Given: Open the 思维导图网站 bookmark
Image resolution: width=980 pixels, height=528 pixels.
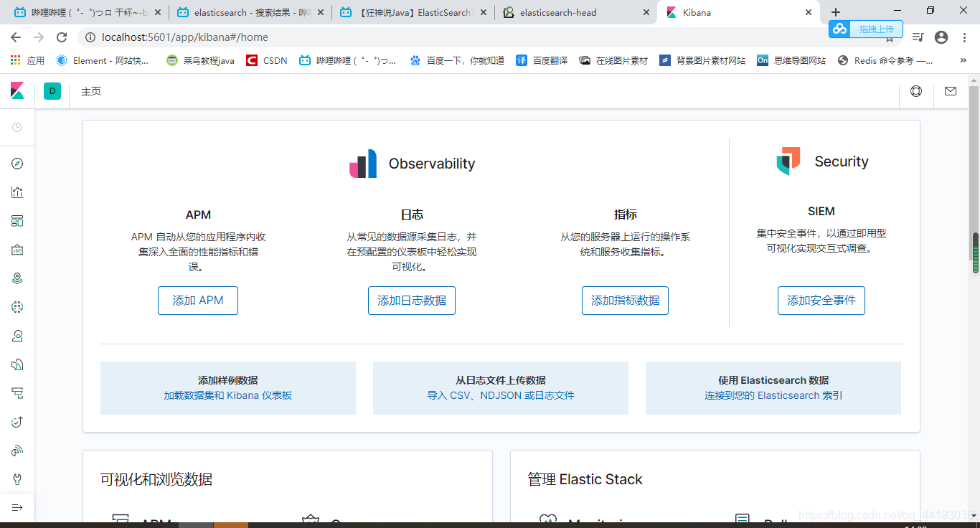Looking at the screenshot, I should point(792,61).
